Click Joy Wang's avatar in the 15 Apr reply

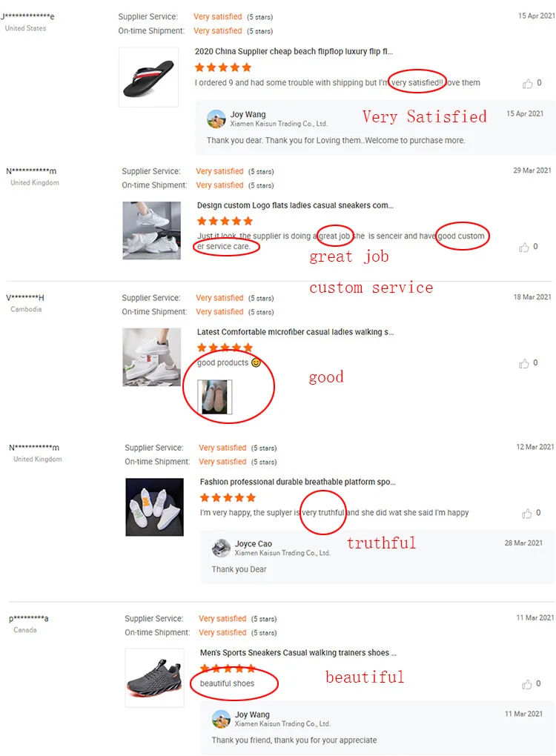point(216,119)
